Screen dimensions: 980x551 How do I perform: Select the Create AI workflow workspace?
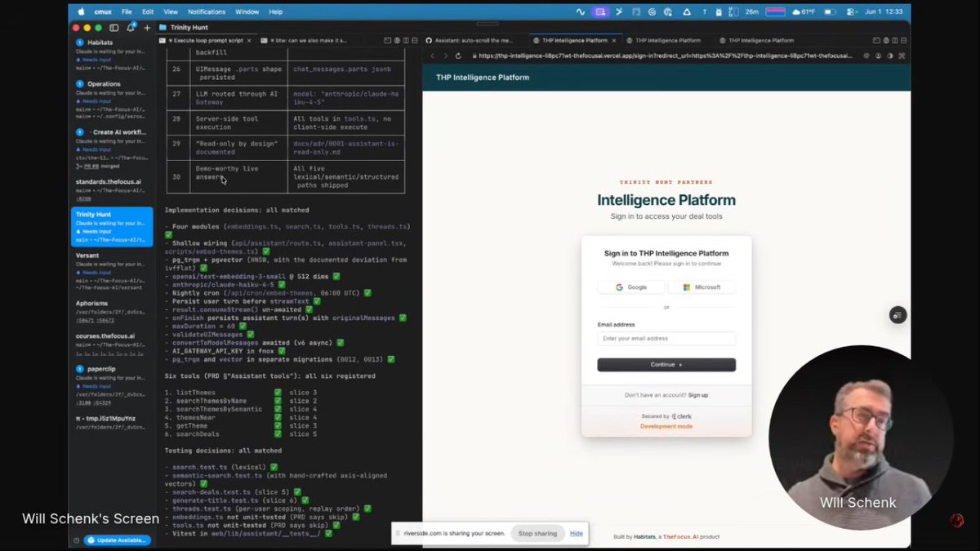point(112,149)
